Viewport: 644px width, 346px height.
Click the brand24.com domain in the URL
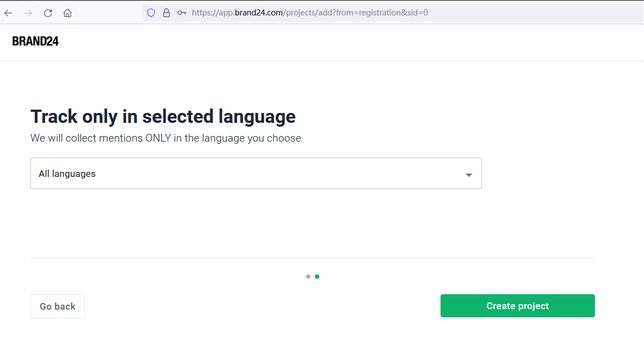[x=259, y=13]
